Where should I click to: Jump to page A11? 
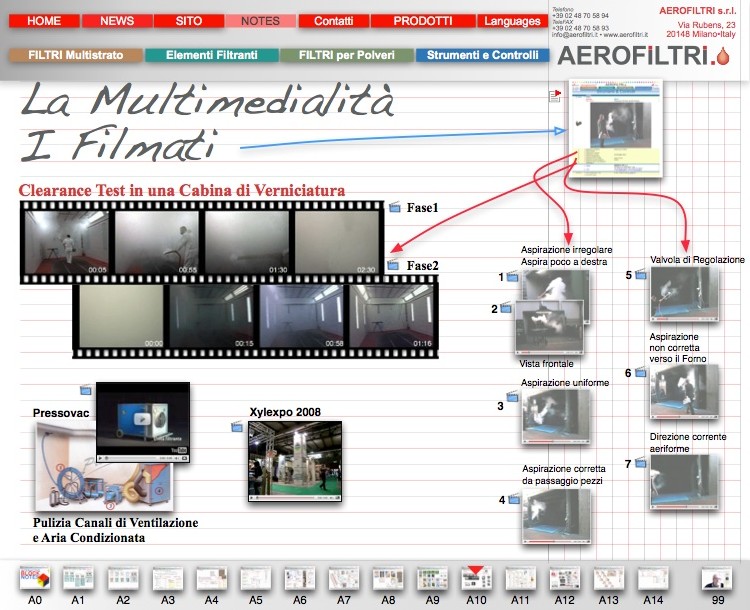(x=520, y=578)
